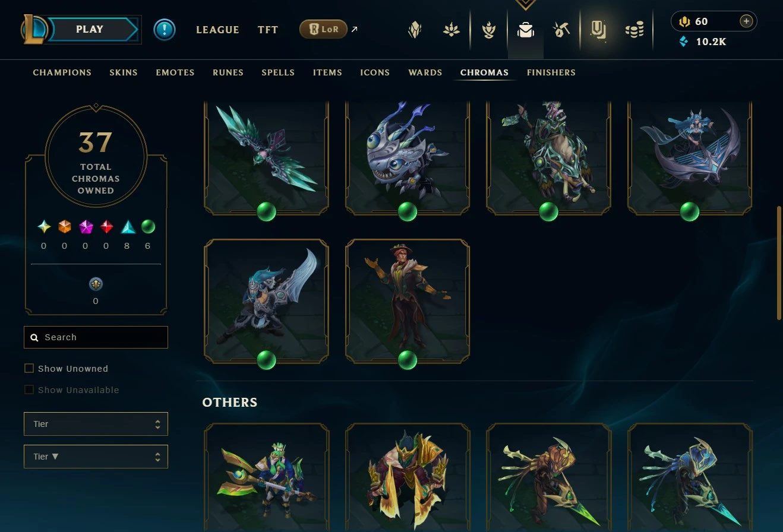Select the emerald gem under the shark chroma
This screenshot has height=532, width=783.
(408, 211)
